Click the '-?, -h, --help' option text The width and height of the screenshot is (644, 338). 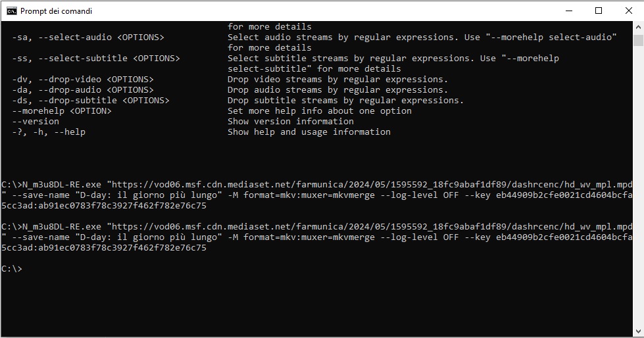[x=49, y=132]
